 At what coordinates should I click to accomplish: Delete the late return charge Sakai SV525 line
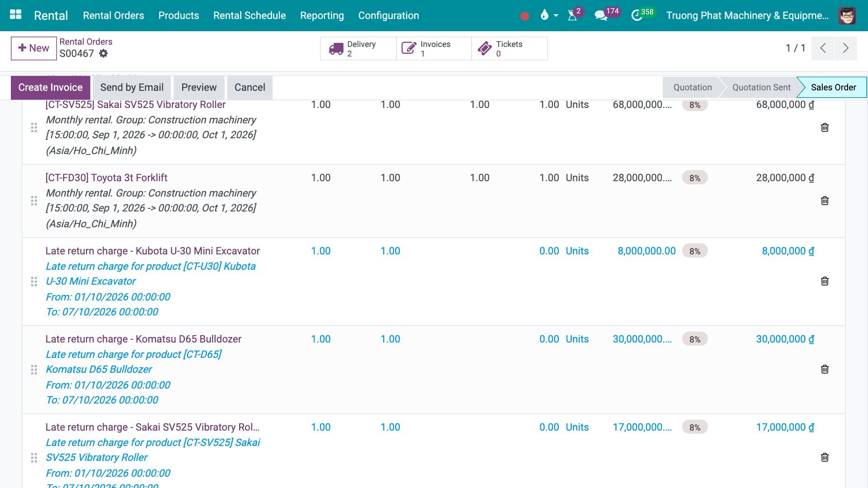tap(825, 457)
